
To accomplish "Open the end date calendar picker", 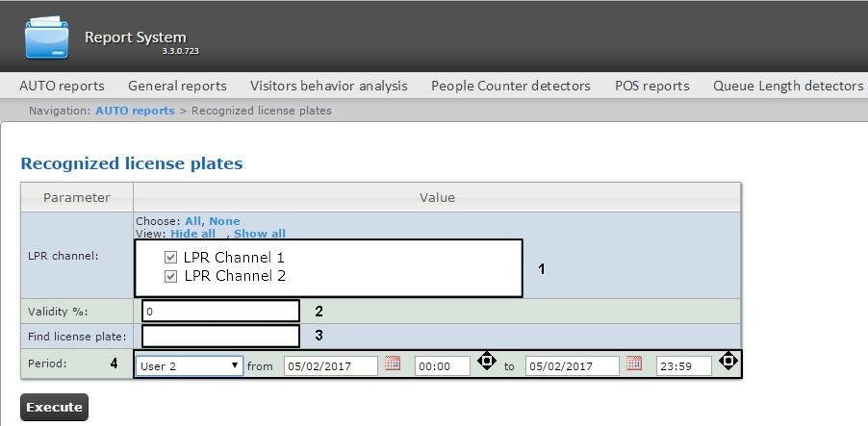I will click(x=634, y=363).
